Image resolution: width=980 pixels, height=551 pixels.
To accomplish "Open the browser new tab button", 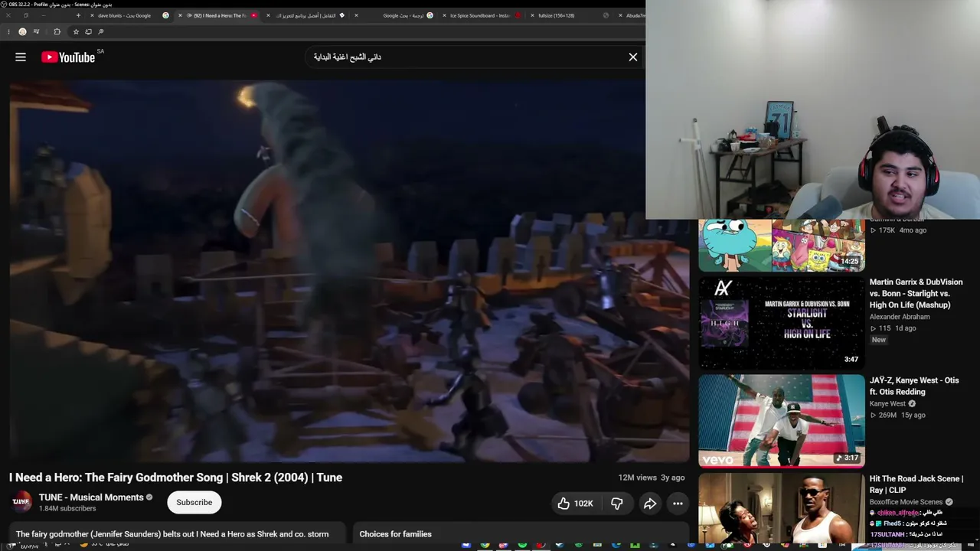I will pos(78,15).
